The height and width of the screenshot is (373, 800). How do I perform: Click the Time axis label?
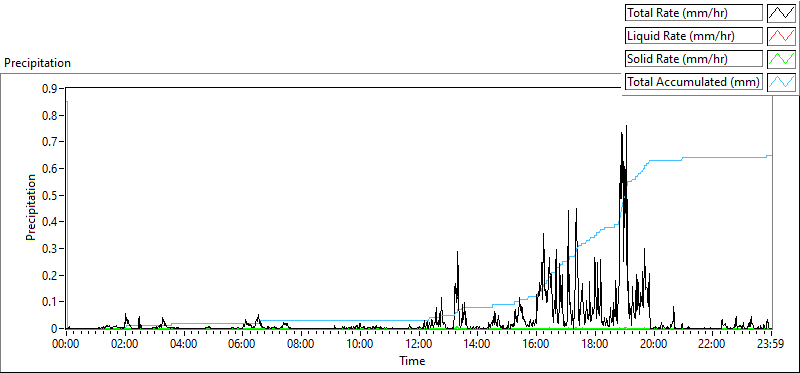pos(412,361)
